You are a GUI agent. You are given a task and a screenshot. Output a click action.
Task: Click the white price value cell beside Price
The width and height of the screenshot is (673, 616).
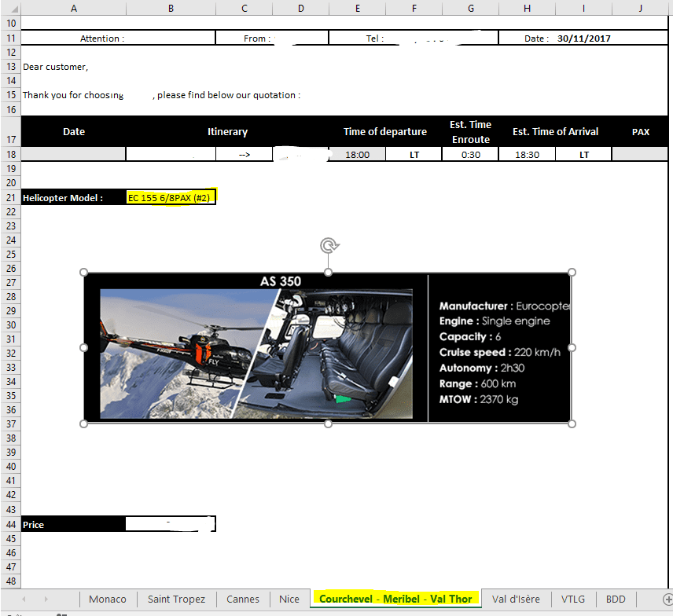[171, 524]
